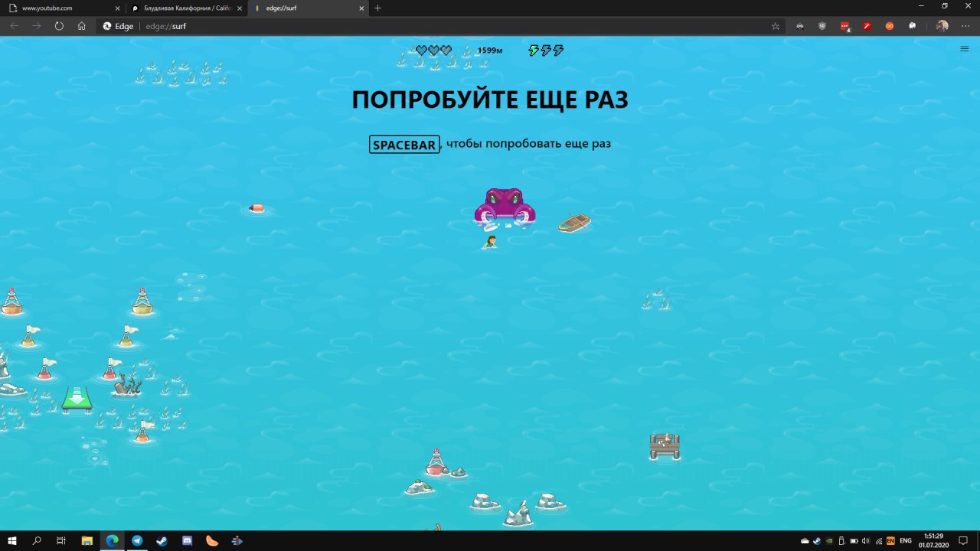Open the taskbar clock and calendar
980x551 pixels.
click(x=933, y=540)
